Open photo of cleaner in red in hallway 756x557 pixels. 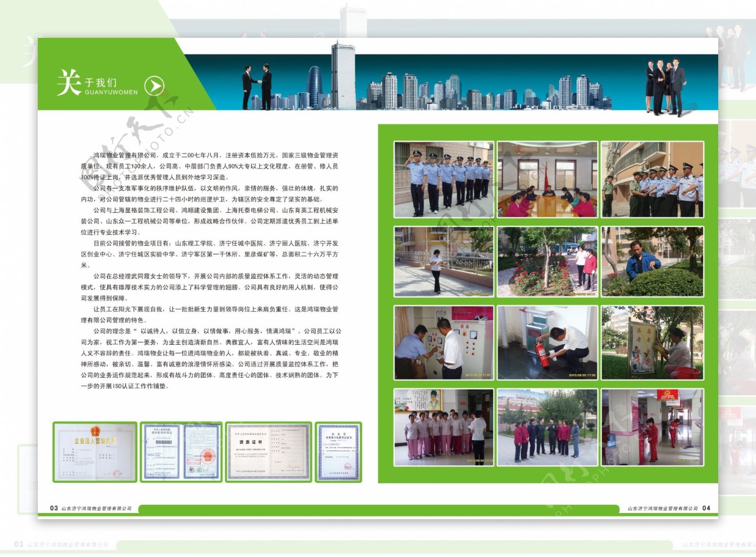(x=652, y=427)
